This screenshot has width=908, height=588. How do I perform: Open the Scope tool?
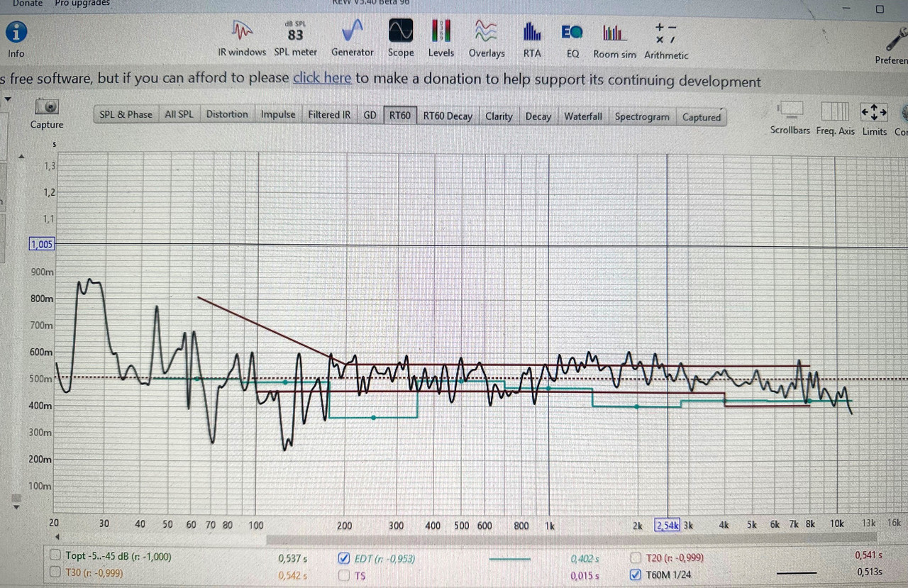401,32
